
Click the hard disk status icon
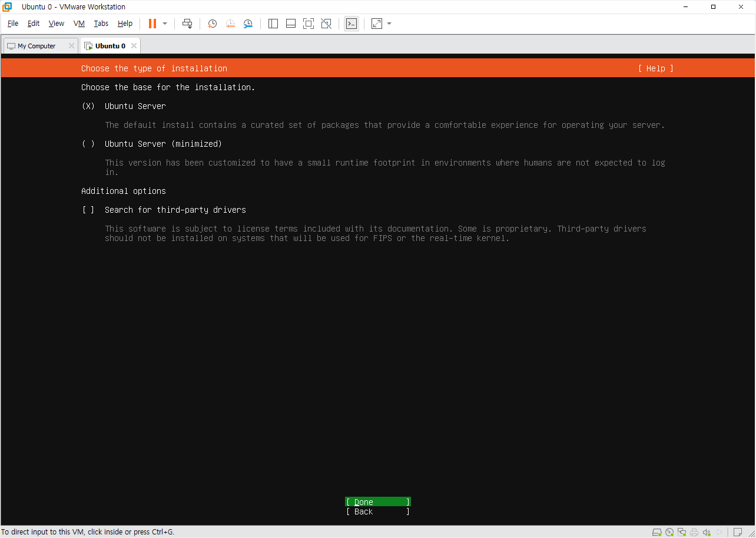point(656,532)
